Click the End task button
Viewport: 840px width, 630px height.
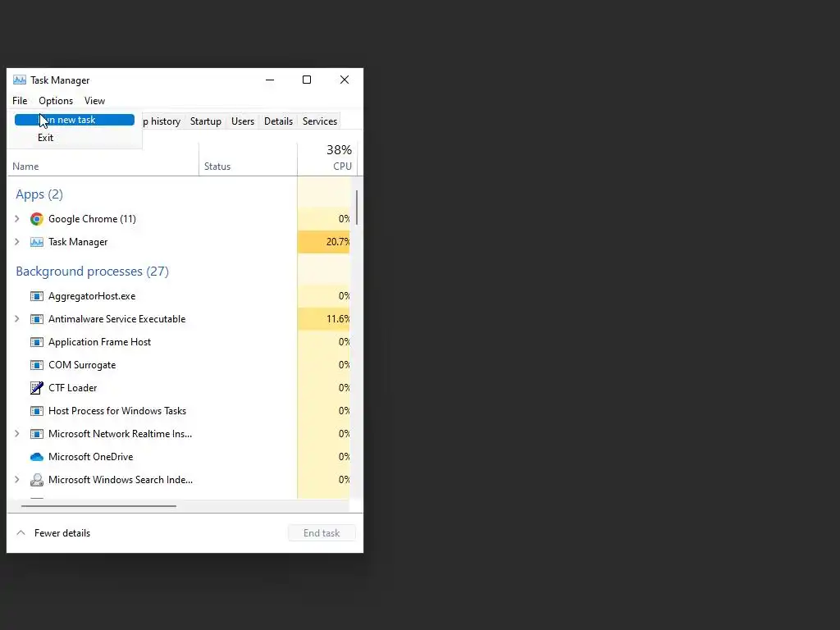(322, 533)
